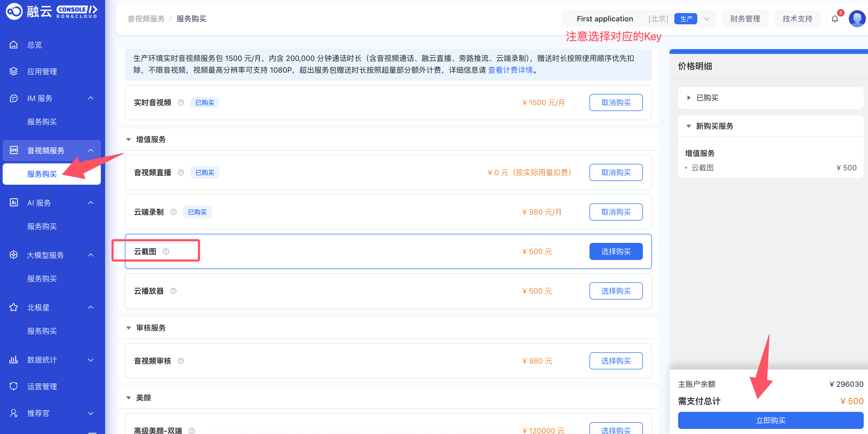Click 选择购买 for 云截图
Image resolution: width=868 pixels, height=434 pixels.
[x=616, y=251]
